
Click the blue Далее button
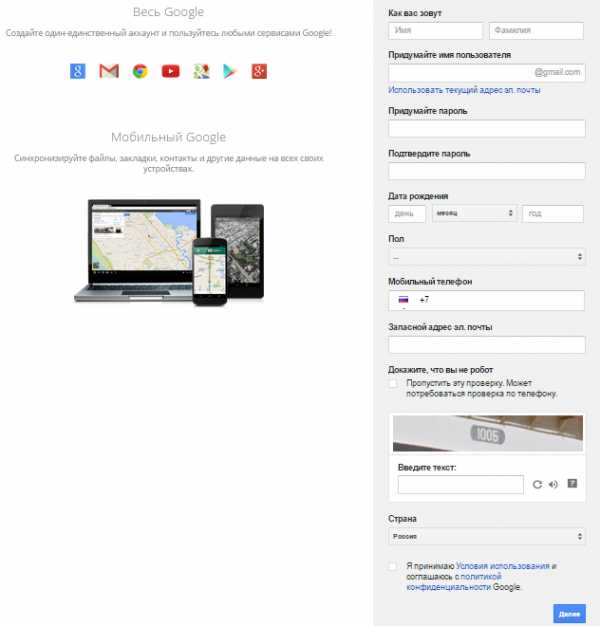click(x=569, y=614)
